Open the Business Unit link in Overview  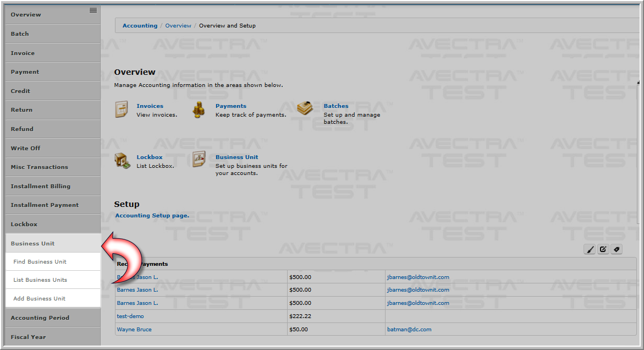[x=236, y=157]
